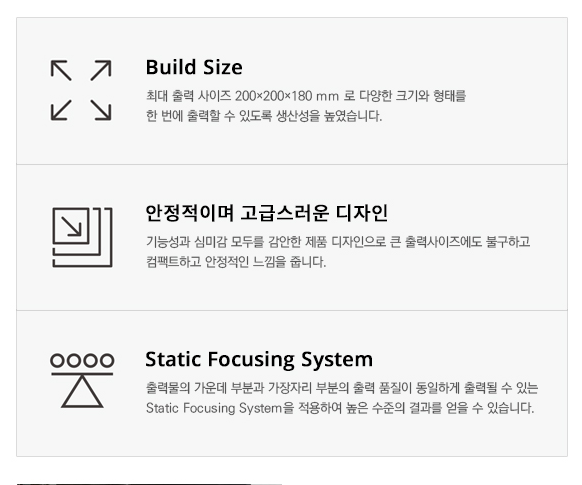Screen dimensions: 582x485
Task: Click the Static Focusing System heading
Action: (259, 359)
